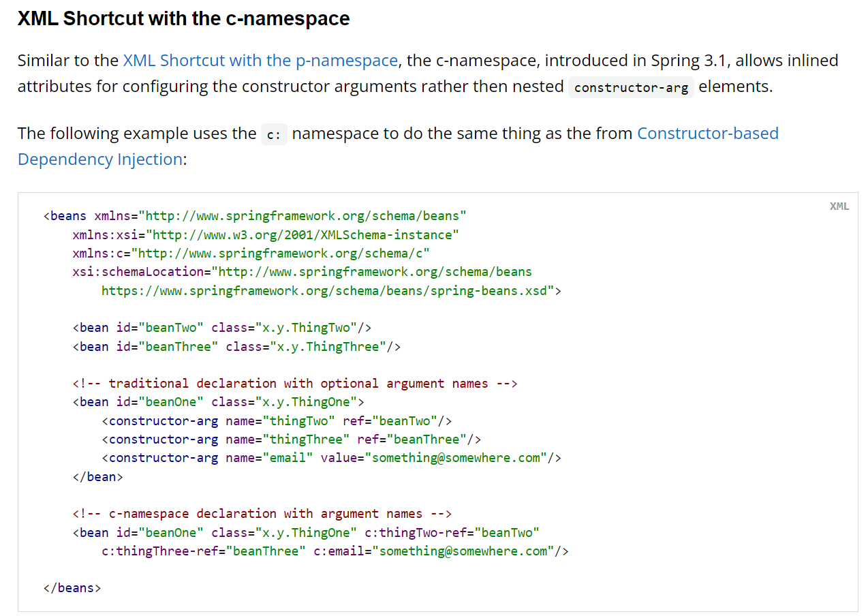
Task: Click the constructor-arg line named thingThree
Action: (x=292, y=440)
